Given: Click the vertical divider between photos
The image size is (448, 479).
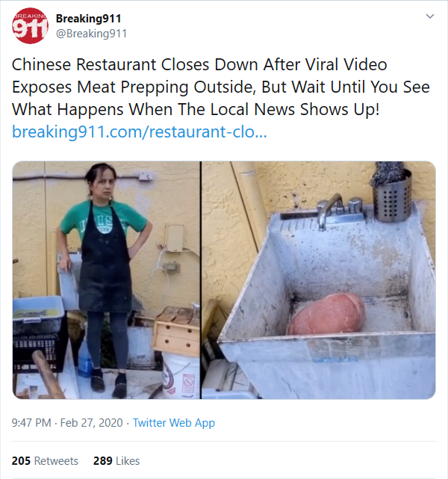Looking at the screenshot, I should click(201, 280).
